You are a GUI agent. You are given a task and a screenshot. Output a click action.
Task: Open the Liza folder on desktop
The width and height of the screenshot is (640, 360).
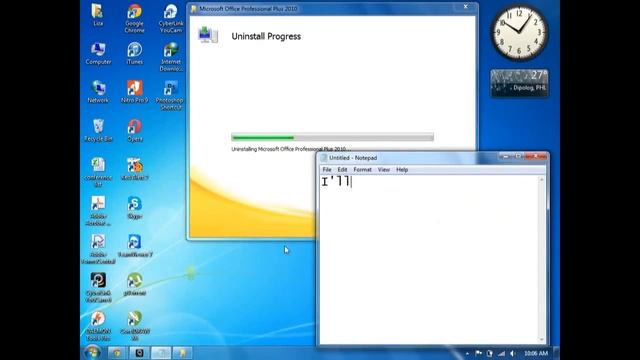(98, 14)
